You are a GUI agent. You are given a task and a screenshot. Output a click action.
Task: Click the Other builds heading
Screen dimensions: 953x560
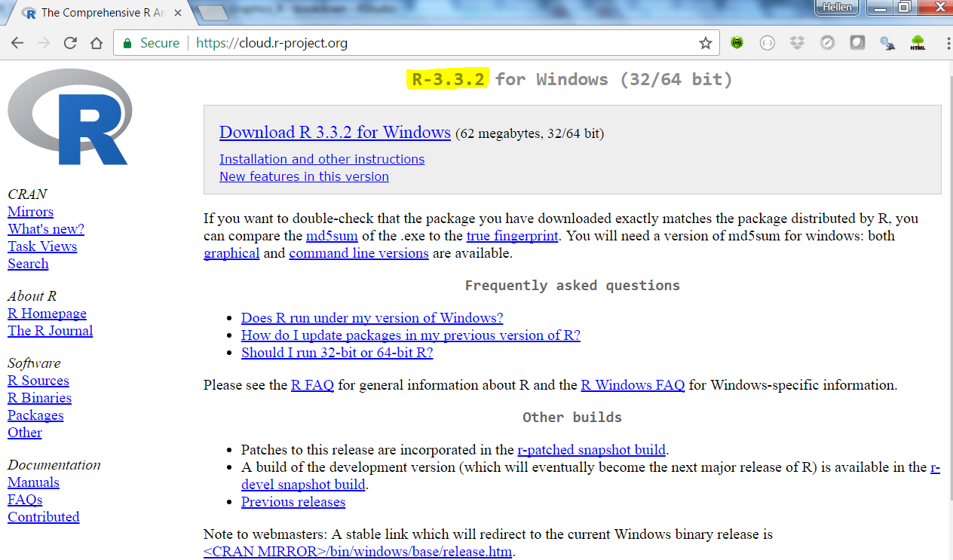click(572, 418)
